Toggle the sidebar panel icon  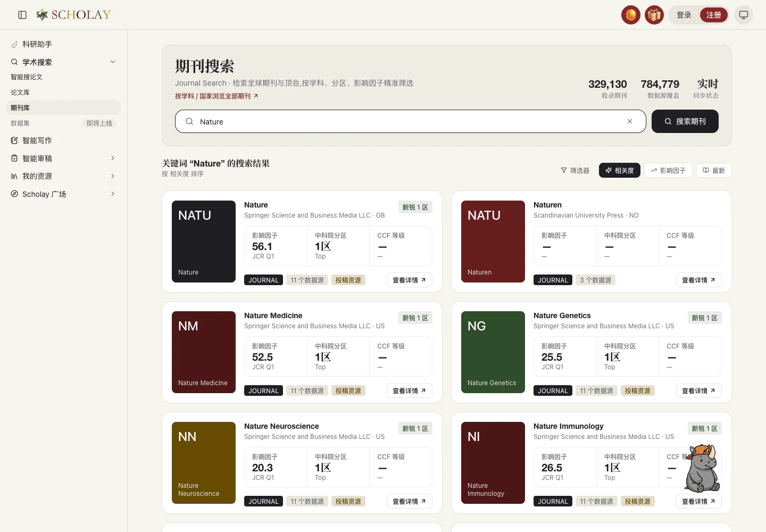[22, 15]
